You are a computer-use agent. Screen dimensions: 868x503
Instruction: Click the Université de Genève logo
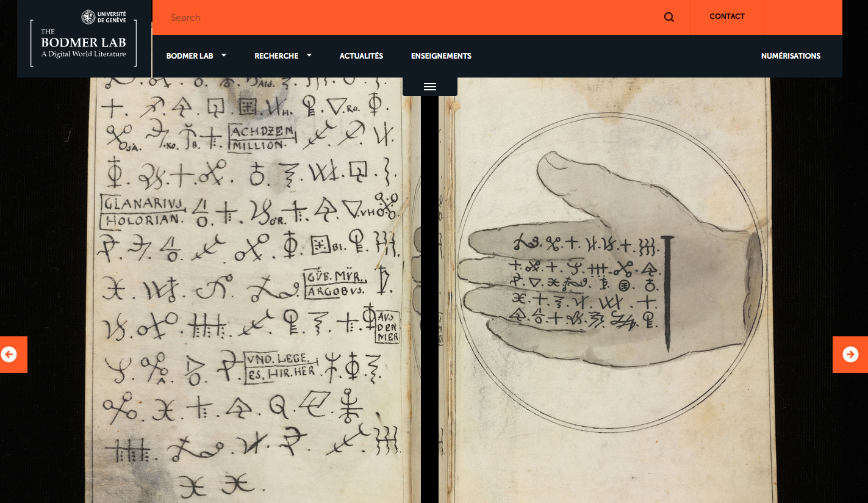pyautogui.click(x=104, y=17)
